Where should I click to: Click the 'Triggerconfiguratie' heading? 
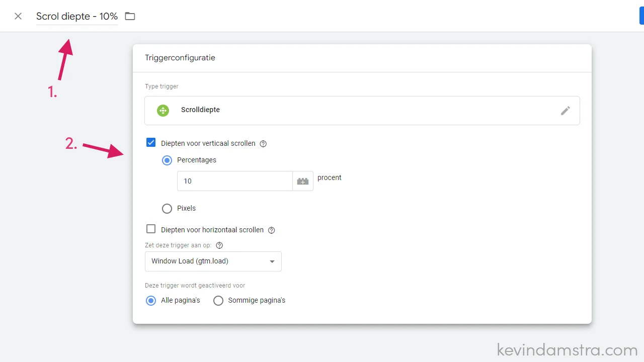180,58
